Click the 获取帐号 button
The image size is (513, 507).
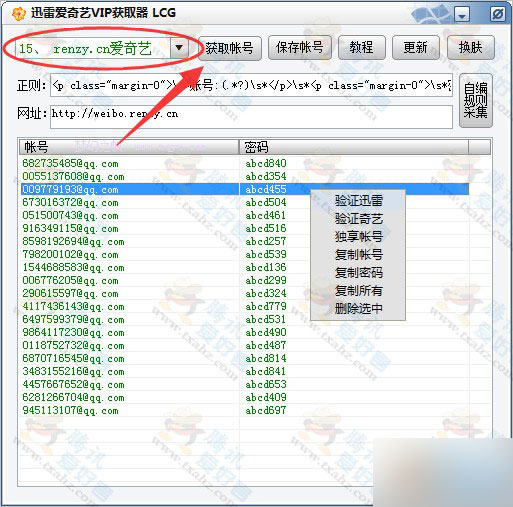click(x=230, y=48)
